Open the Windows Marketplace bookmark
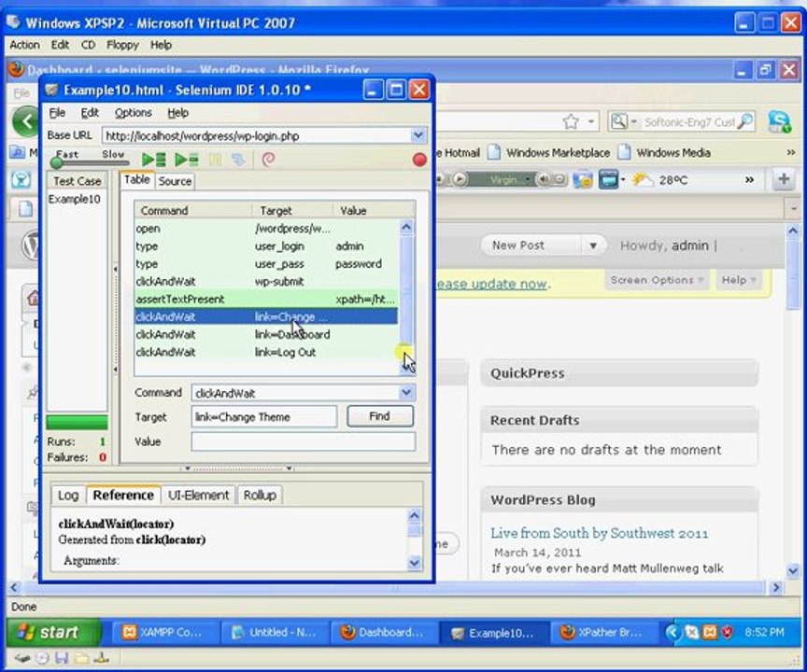This screenshot has width=807, height=672. tap(548, 153)
